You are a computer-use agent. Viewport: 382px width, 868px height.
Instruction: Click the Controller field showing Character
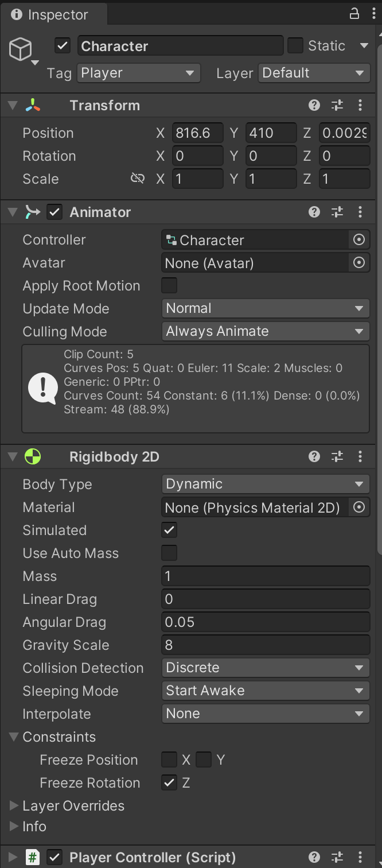coord(255,240)
